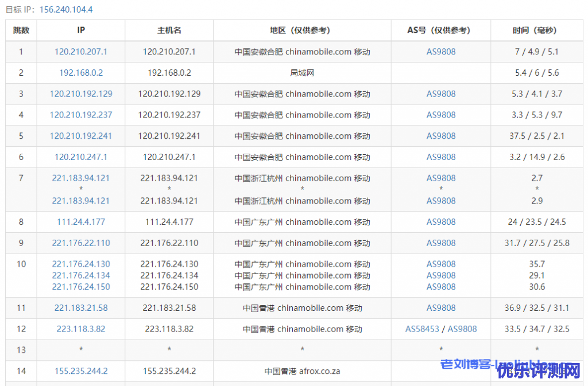Open the AS9808 link in hop 11
Image resolution: width=588 pixels, height=386 pixels.
coord(441,308)
